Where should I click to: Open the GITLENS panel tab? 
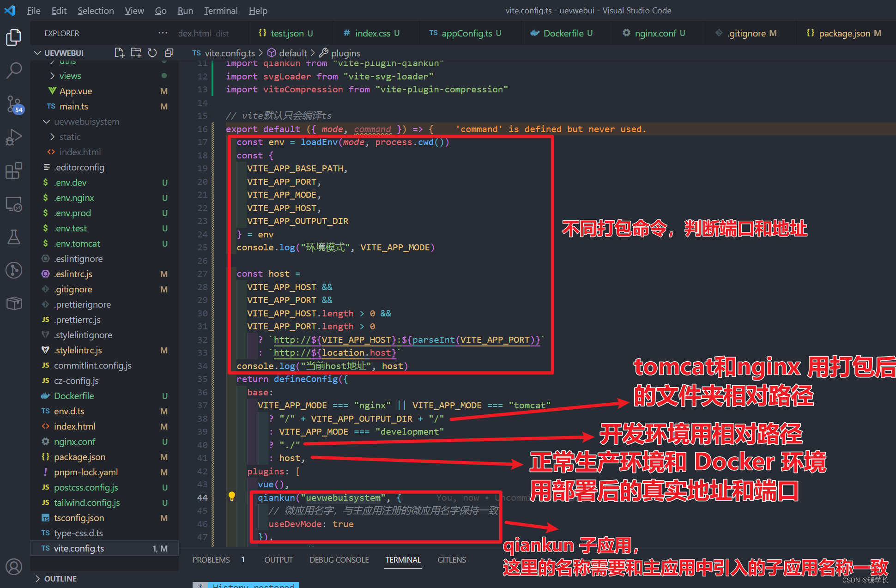452,559
